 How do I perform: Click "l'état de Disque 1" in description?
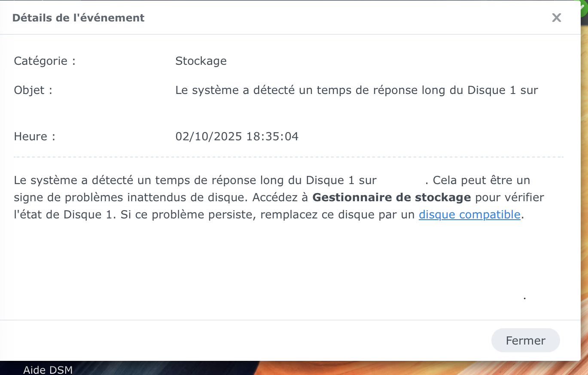pyautogui.click(x=64, y=215)
